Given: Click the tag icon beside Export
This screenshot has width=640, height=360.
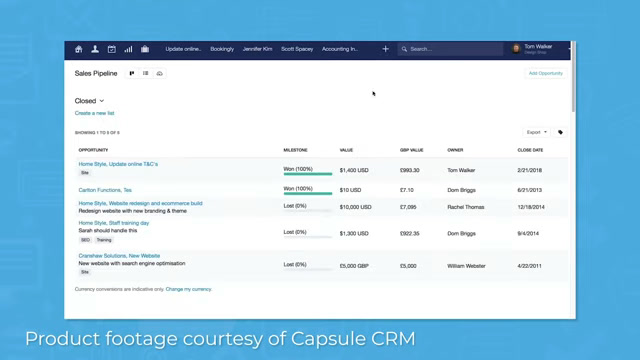Looking at the screenshot, I should (x=560, y=132).
